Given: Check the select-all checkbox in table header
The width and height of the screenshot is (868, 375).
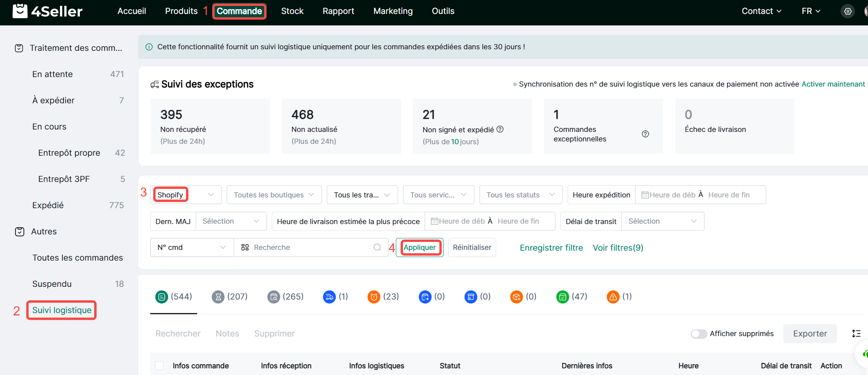Looking at the screenshot, I should tap(159, 365).
